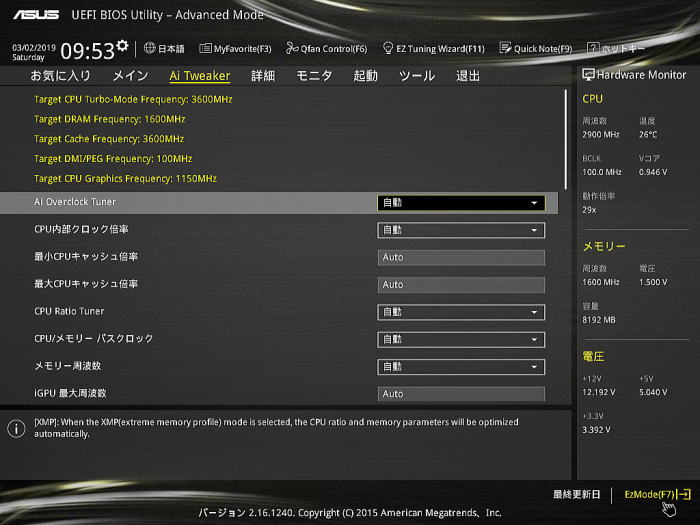Click the 100.0 MHz BCLK value
700x525 pixels.
point(602,172)
